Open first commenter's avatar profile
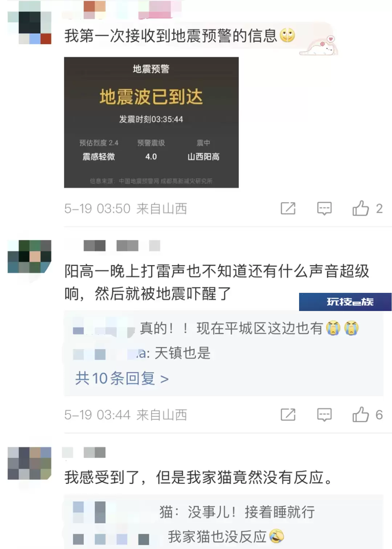392x549 pixels. 29,23
